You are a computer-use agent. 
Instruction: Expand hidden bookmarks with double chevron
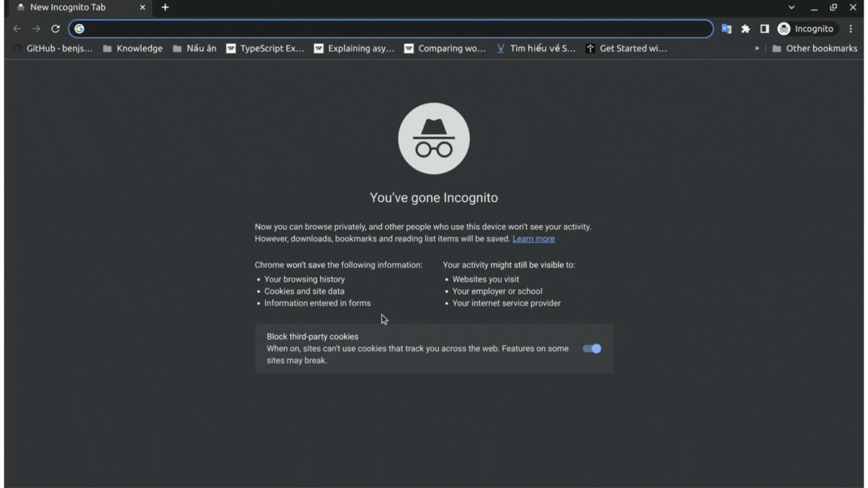click(x=756, y=49)
